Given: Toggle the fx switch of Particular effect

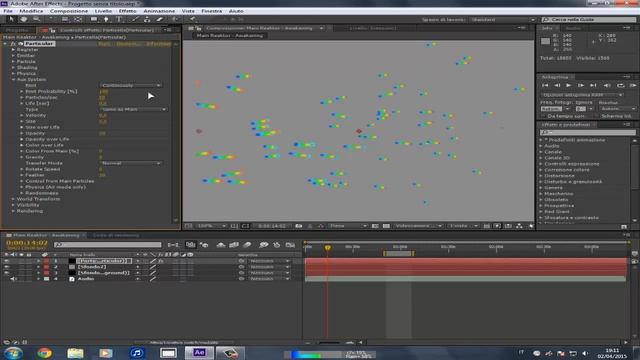Looking at the screenshot, I should [13, 44].
